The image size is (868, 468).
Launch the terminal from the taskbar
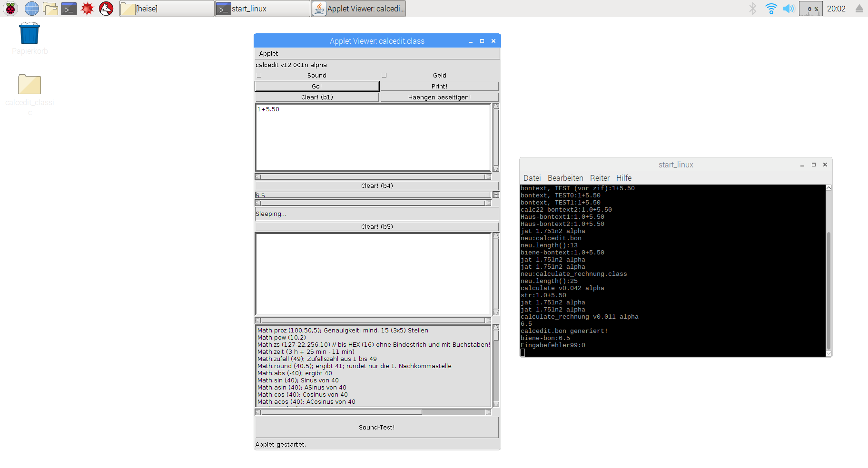[69, 9]
